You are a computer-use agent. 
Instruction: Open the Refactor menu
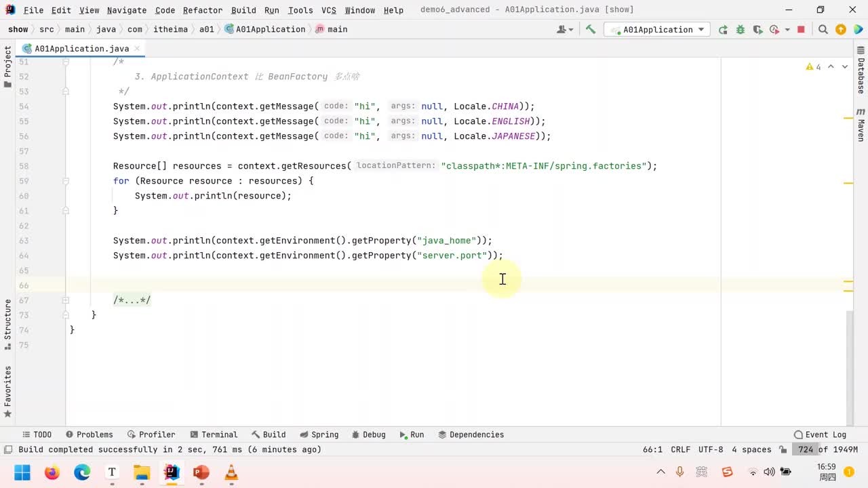point(203,10)
